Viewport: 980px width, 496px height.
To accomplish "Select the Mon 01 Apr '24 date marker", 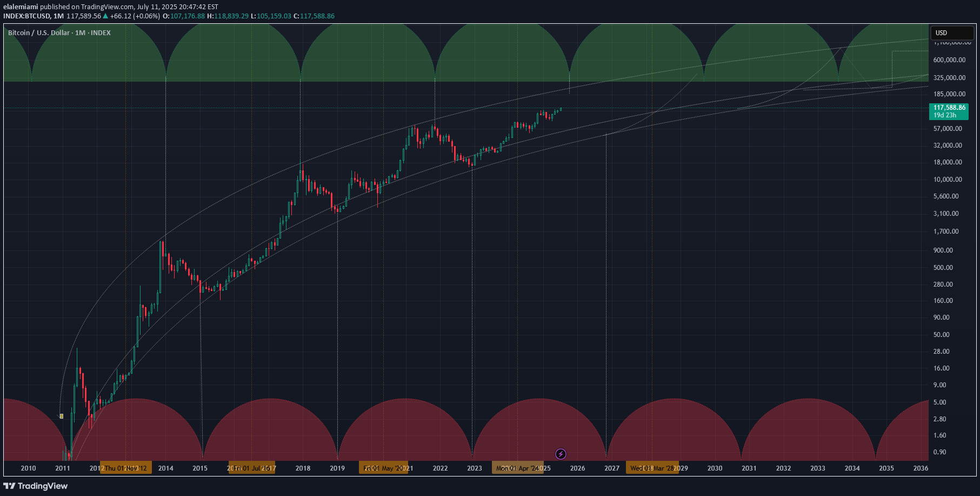I will [517, 468].
